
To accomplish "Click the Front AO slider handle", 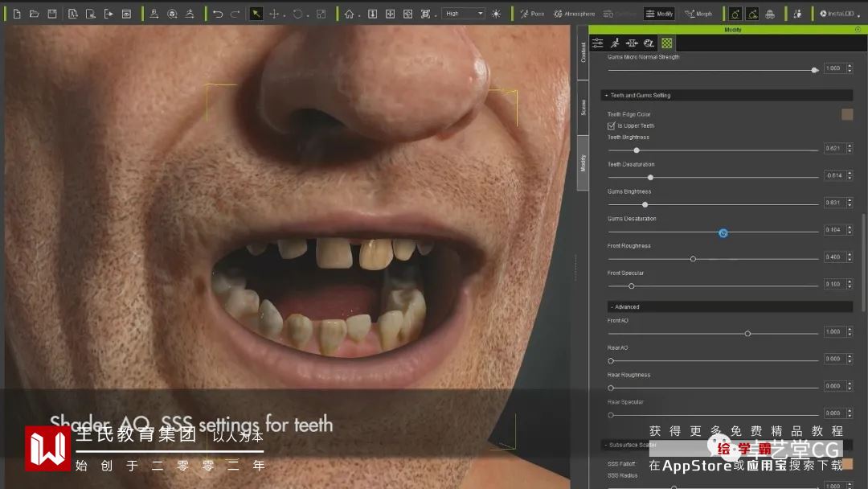I will click(748, 334).
